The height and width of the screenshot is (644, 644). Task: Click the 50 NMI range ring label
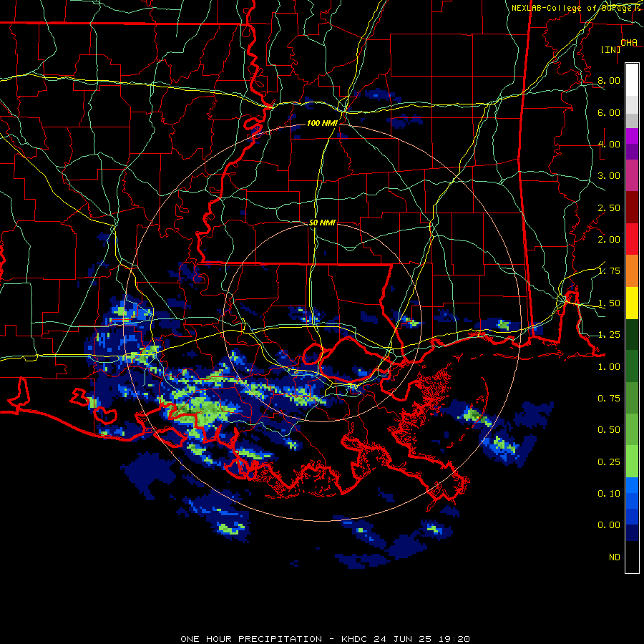pyautogui.click(x=322, y=223)
